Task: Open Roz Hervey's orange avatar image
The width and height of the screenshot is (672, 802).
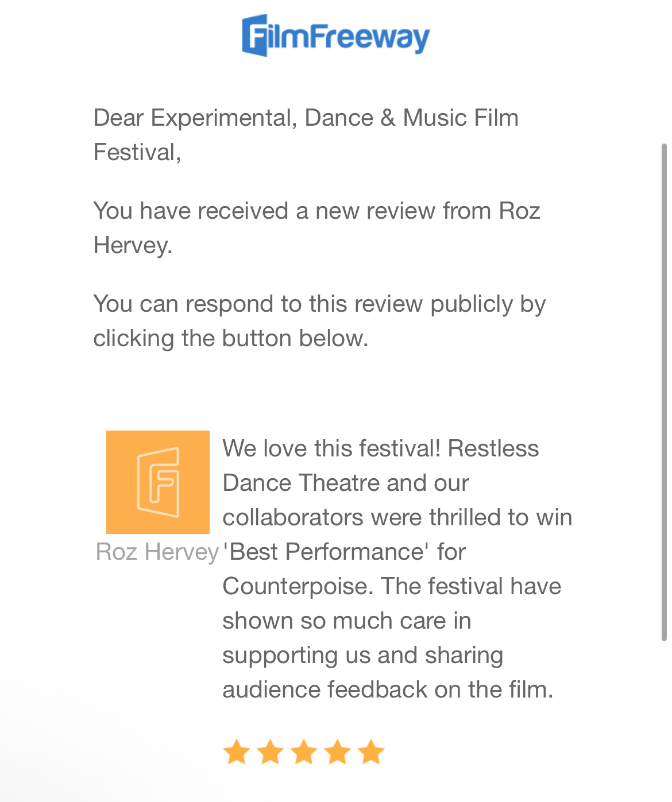Action: 158,482
